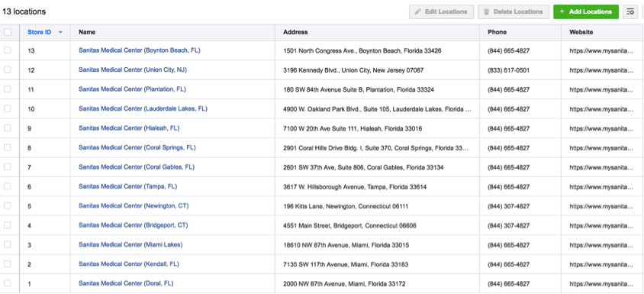Check the box for Union City row
The image size is (644, 294).
tap(8, 69)
